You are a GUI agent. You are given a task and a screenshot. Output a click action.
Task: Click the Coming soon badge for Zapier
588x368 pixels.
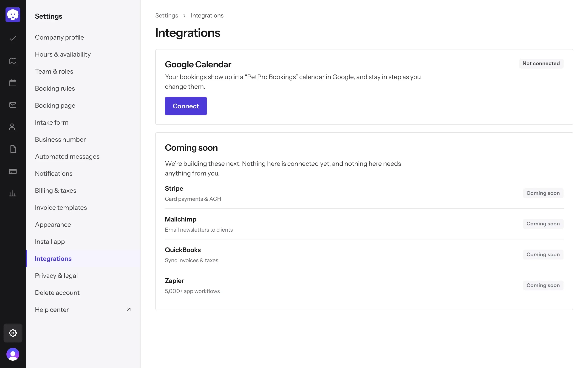point(543,285)
